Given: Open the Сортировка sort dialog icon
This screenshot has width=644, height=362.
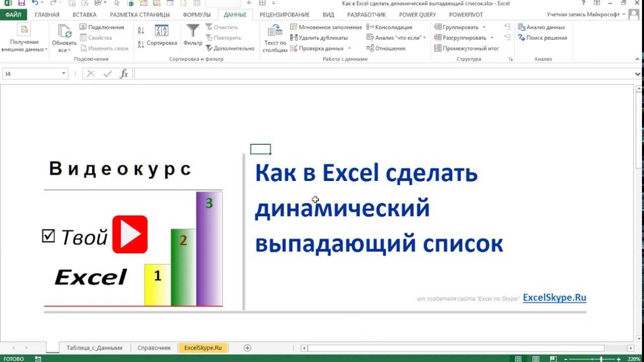Looking at the screenshot, I should [162, 31].
